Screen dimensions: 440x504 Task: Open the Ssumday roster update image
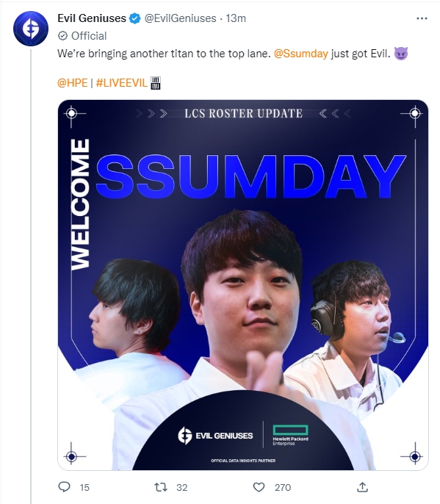[243, 285]
